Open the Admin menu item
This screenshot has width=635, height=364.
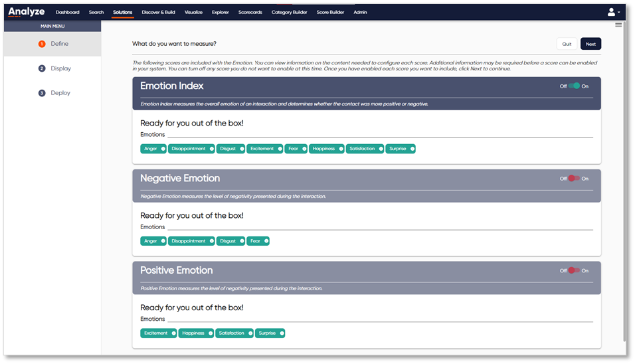tap(360, 12)
